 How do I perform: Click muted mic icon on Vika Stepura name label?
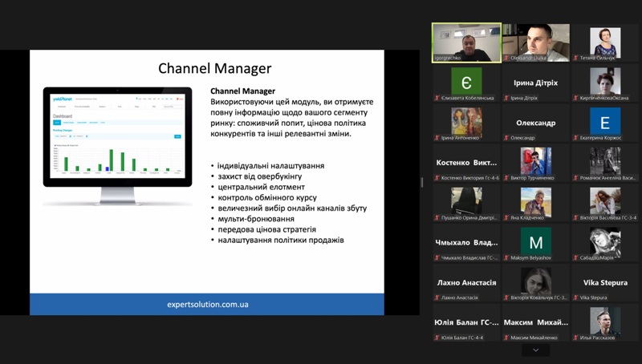[575, 297]
